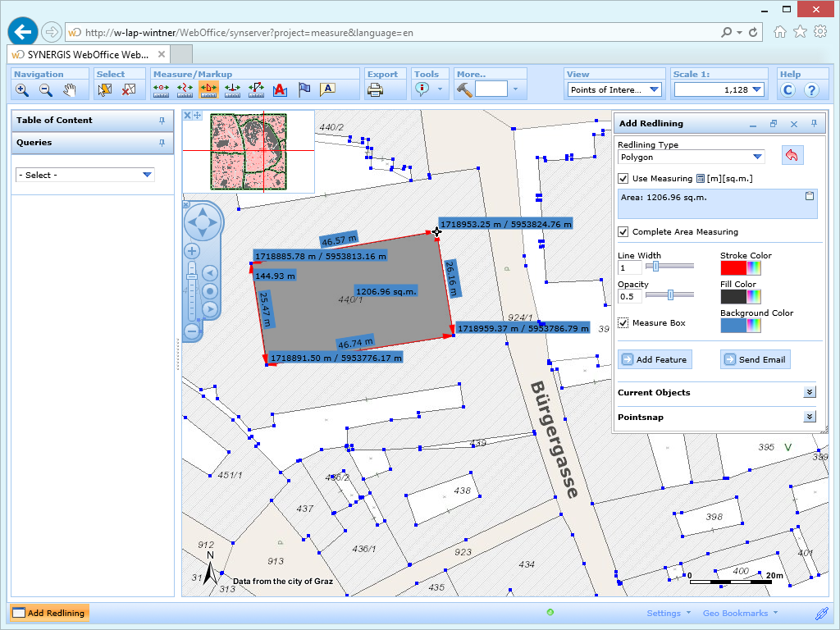840x630 pixels.
Task: Expand the Current Objects section
Action: coord(809,392)
